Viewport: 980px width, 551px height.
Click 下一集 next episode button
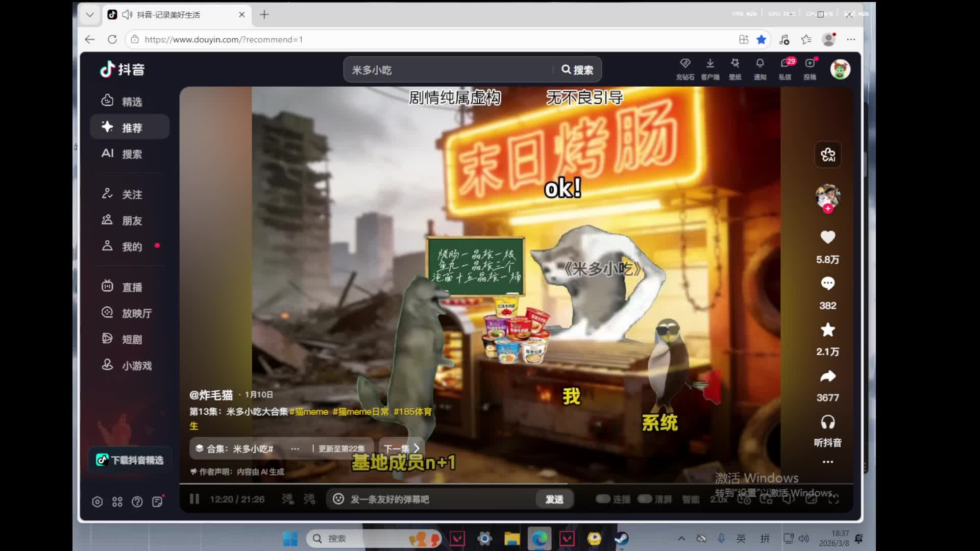point(401,449)
